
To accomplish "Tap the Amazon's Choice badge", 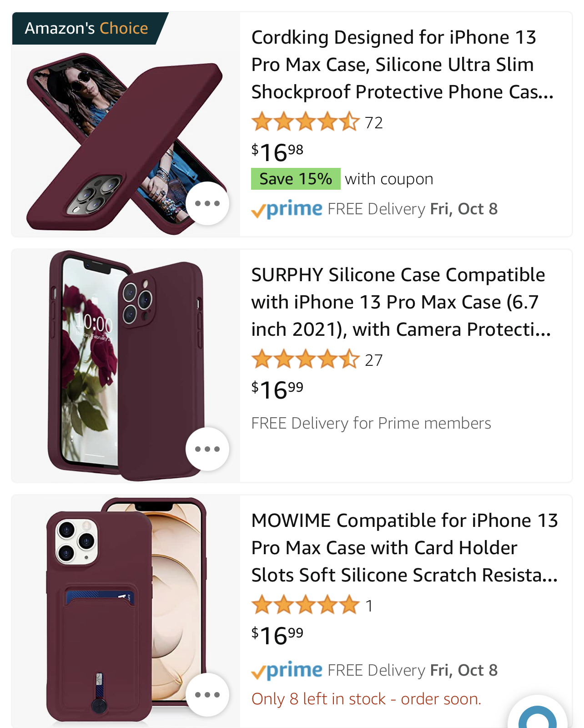I will [86, 28].
